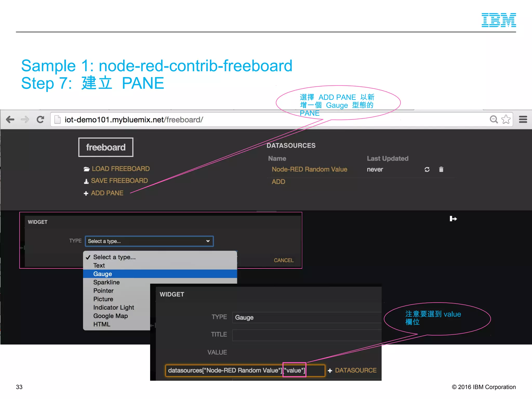
Task: Click the browser back arrow
Action: click(x=10, y=120)
